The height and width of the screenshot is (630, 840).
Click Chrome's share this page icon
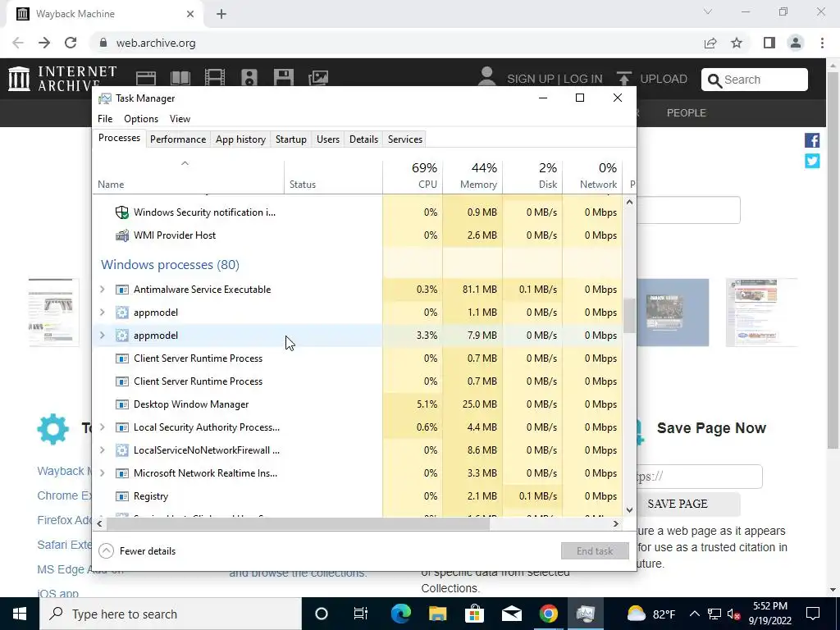click(710, 43)
